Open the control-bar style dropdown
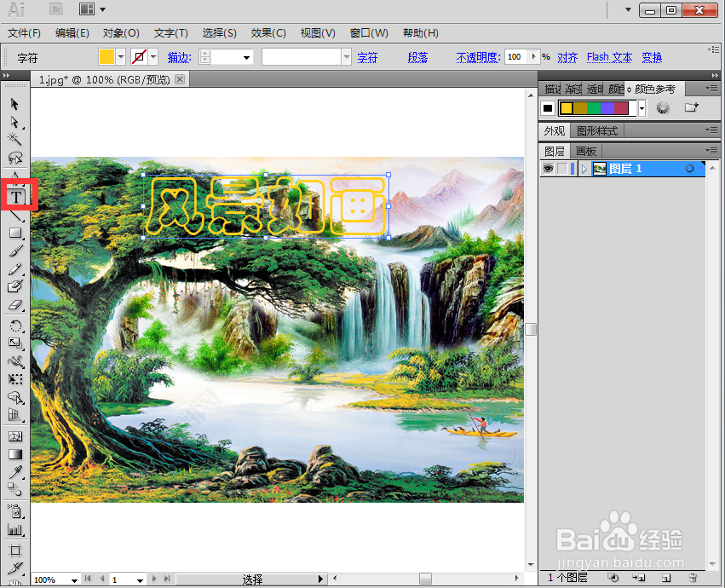The image size is (725, 588). pyautogui.click(x=347, y=57)
